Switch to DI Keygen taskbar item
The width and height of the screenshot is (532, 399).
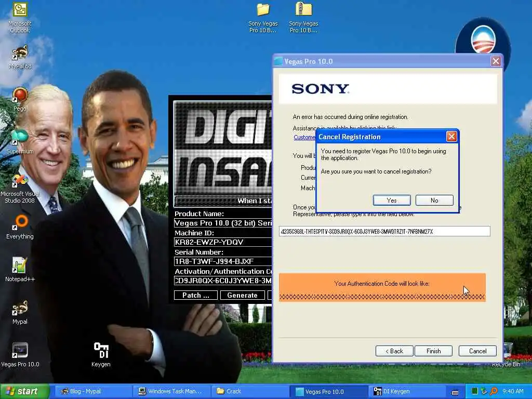[x=407, y=391]
